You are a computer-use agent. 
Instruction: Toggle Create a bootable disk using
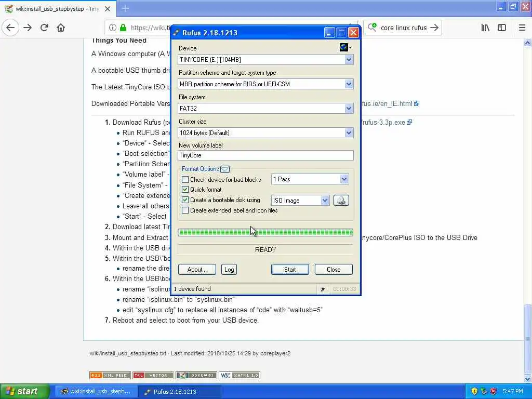(x=185, y=200)
